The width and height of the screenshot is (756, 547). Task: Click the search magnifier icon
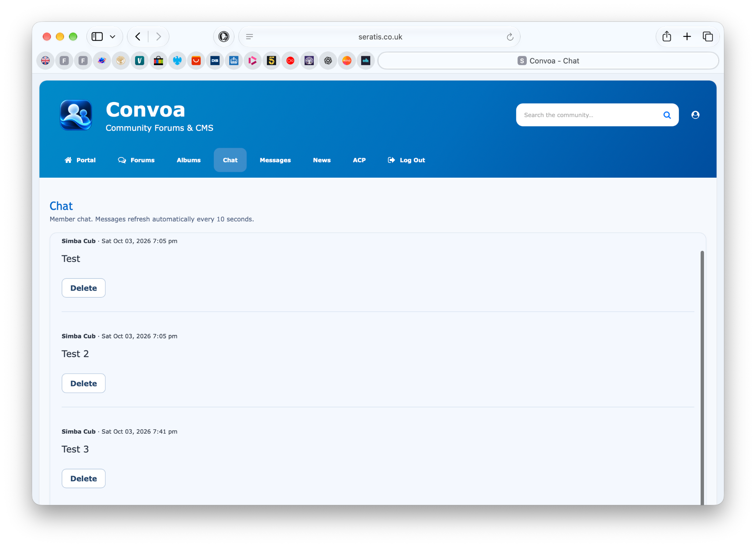pos(667,115)
